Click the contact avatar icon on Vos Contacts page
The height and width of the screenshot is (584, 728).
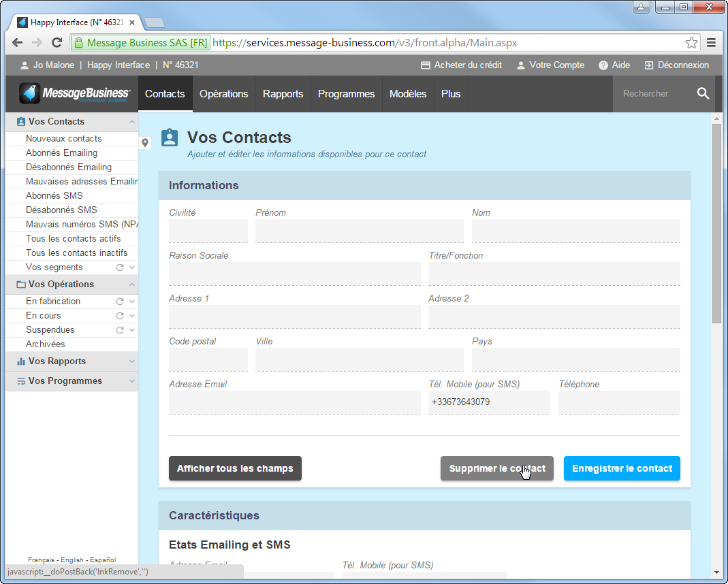pyautogui.click(x=169, y=137)
